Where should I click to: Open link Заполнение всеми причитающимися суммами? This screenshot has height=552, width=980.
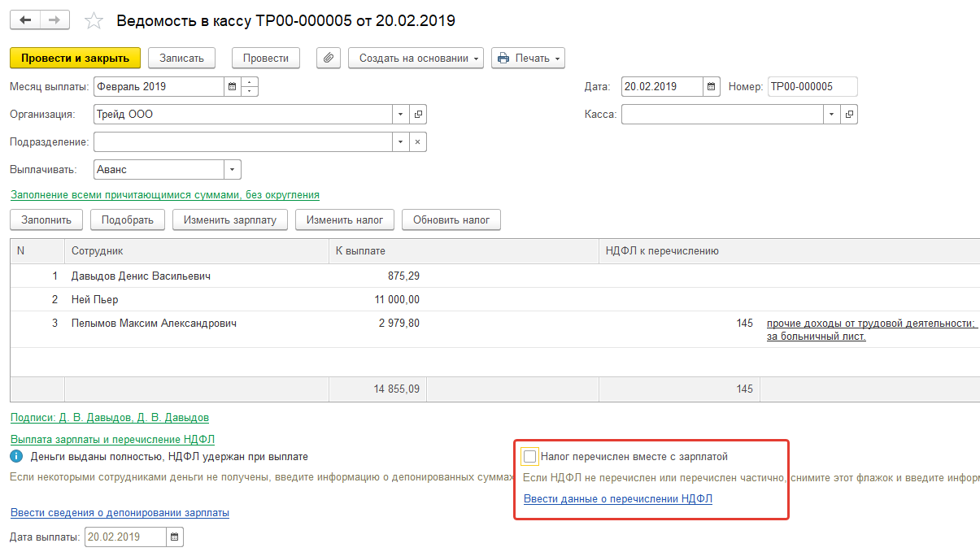(x=164, y=195)
